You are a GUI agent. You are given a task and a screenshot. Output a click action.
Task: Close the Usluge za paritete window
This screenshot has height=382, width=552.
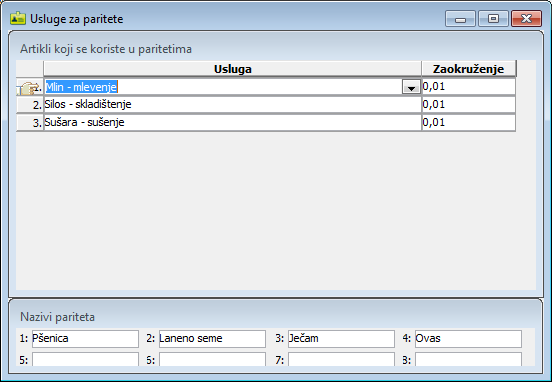(x=526, y=19)
